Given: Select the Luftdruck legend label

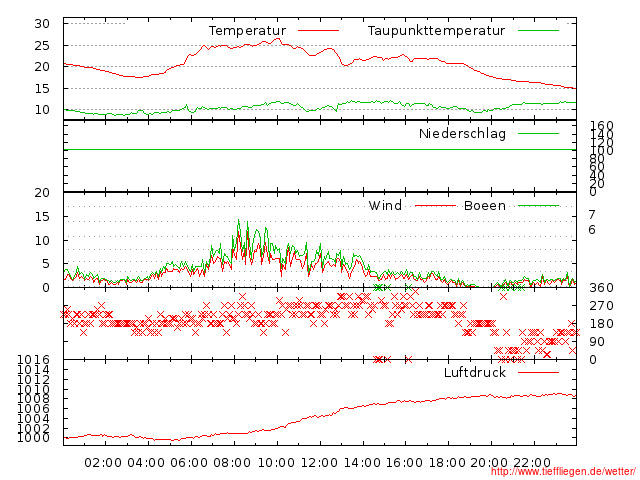Looking at the screenshot, I should [475, 372].
